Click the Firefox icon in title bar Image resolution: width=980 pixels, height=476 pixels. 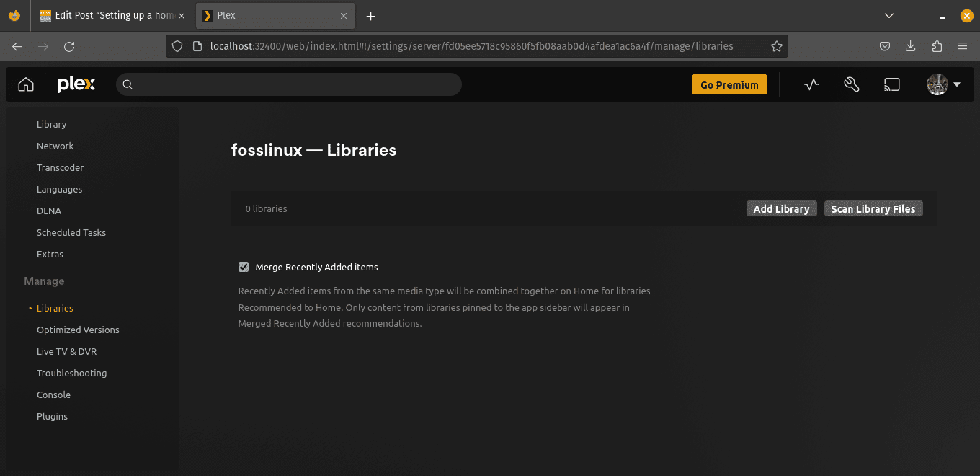(x=14, y=15)
